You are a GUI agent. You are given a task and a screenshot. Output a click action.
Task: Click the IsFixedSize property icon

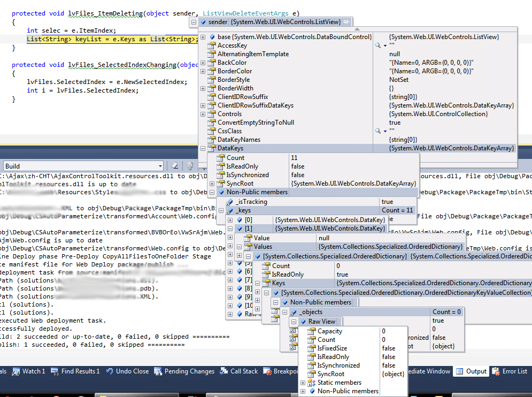click(x=312, y=348)
